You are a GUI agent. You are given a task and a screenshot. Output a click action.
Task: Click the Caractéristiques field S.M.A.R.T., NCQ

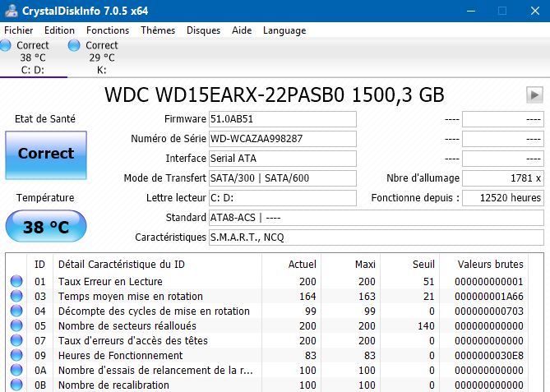pyautogui.click(x=377, y=238)
